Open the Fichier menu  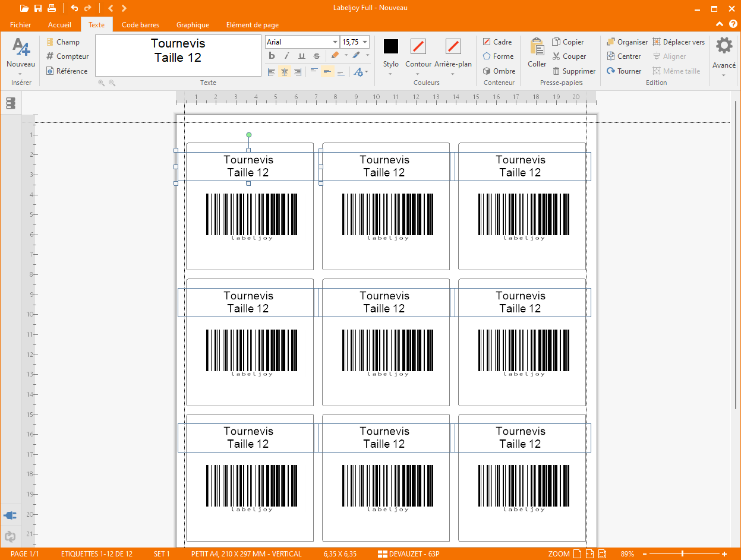click(x=21, y=25)
